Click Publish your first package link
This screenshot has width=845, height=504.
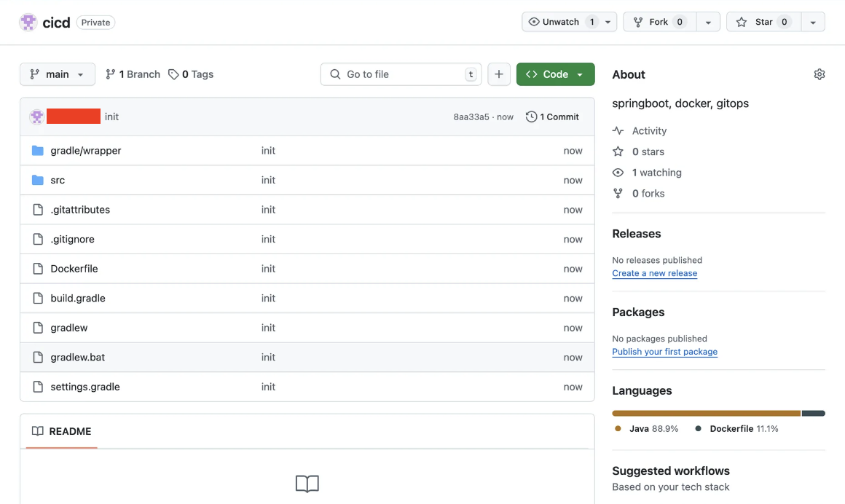665,352
